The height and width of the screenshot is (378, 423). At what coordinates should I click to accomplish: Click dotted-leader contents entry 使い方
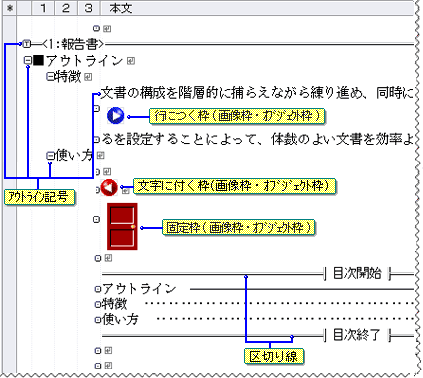coord(120,319)
